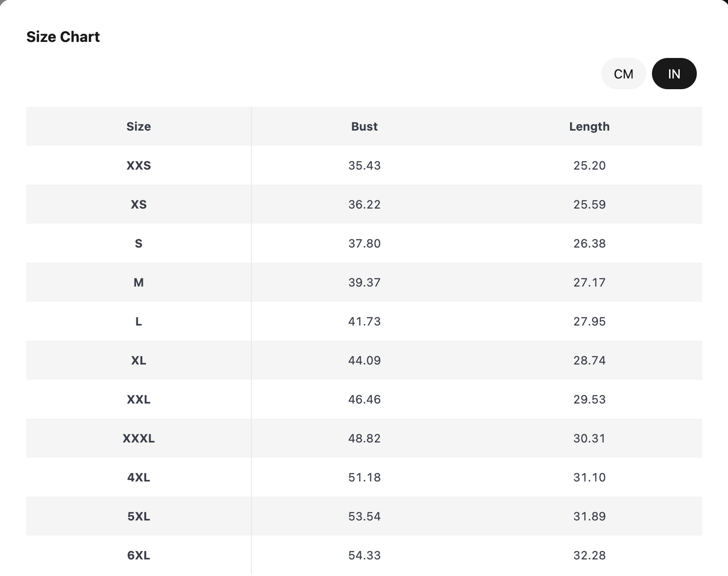
Task: Click the Size column header
Action: pyautogui.click(x=139, y=126)
